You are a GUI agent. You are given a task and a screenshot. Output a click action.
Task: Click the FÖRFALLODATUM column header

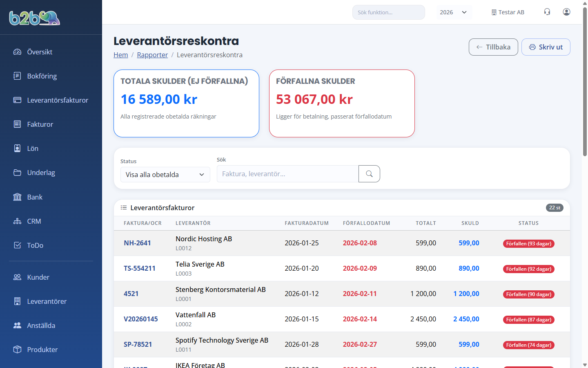(366, 223)
